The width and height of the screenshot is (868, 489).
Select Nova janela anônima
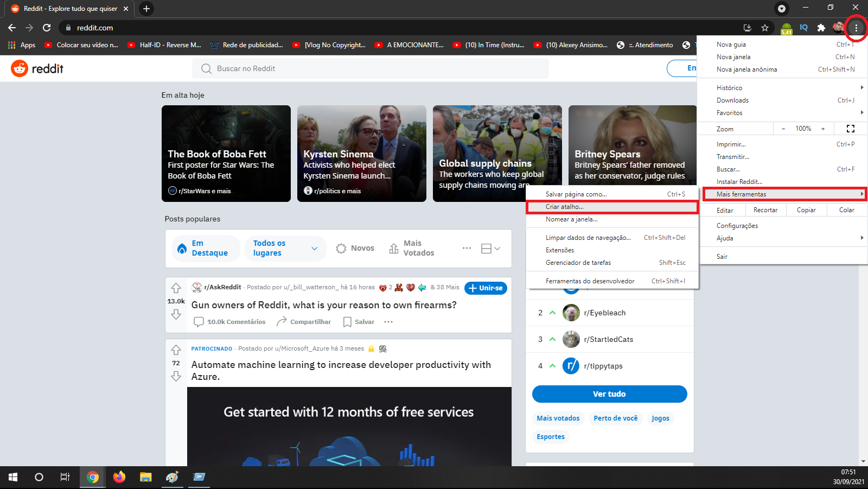pos(783,69)
